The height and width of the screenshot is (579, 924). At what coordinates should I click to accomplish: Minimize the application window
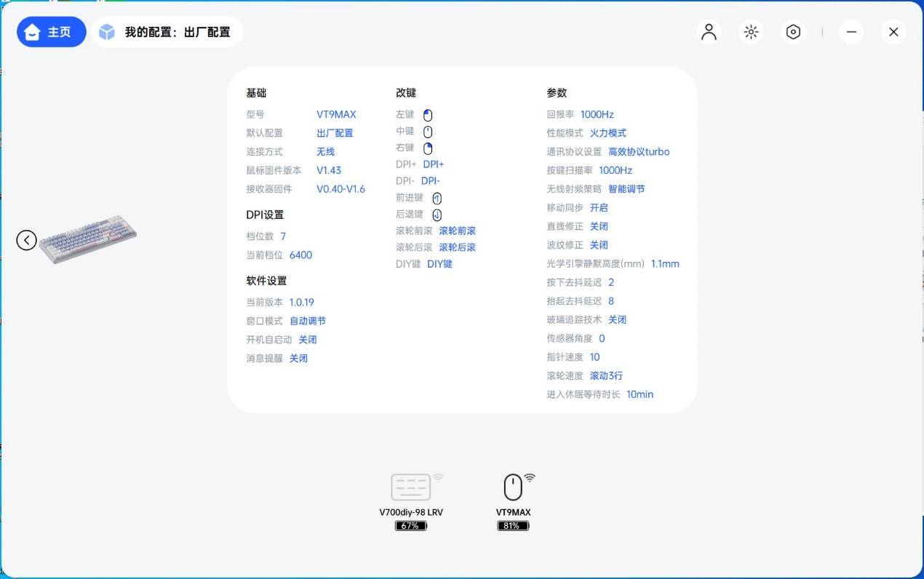click(851, 32)
